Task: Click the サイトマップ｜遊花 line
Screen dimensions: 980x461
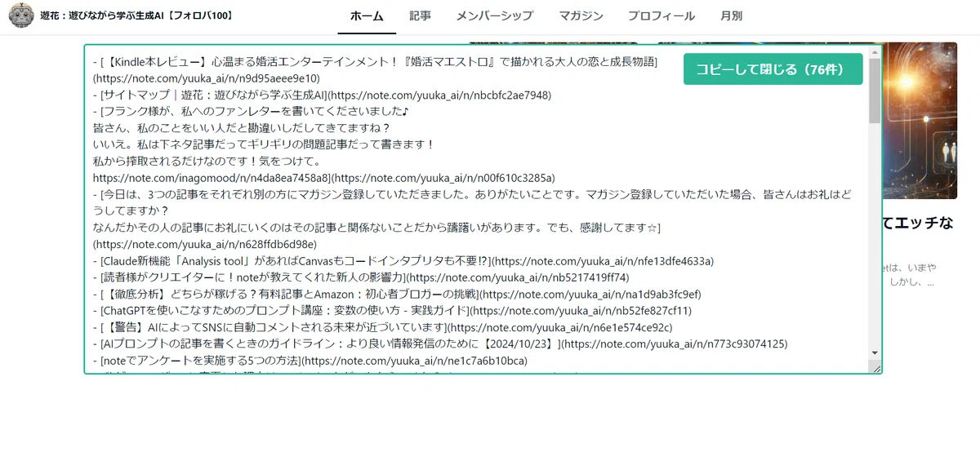Action: coord(322,95)
